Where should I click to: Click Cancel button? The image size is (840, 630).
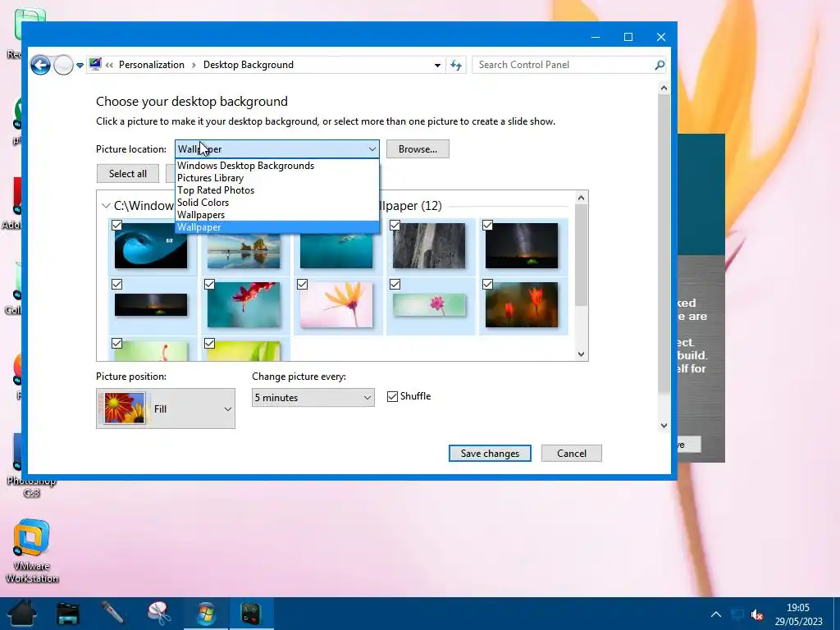coord(571,453)
